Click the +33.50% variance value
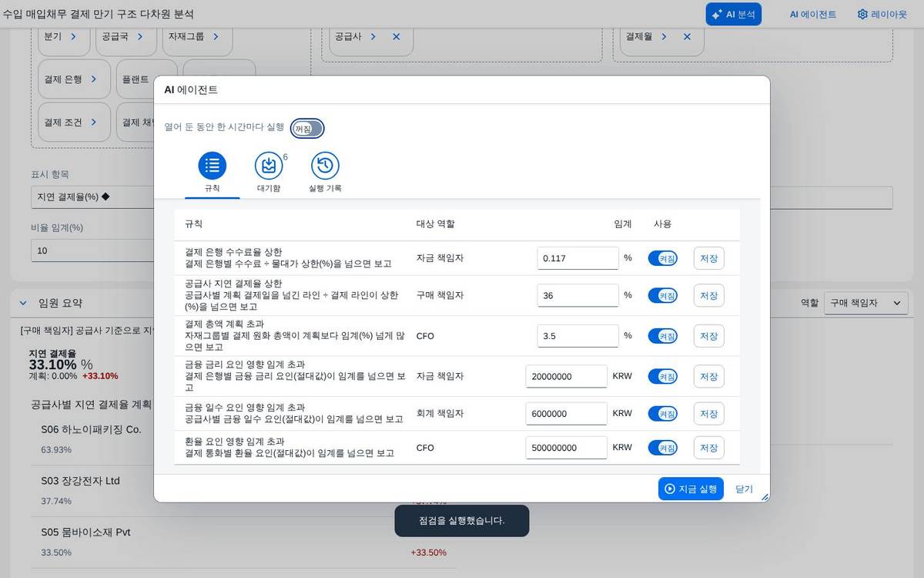924x578 pixels. pyautogui.click(x=428, y=553)
